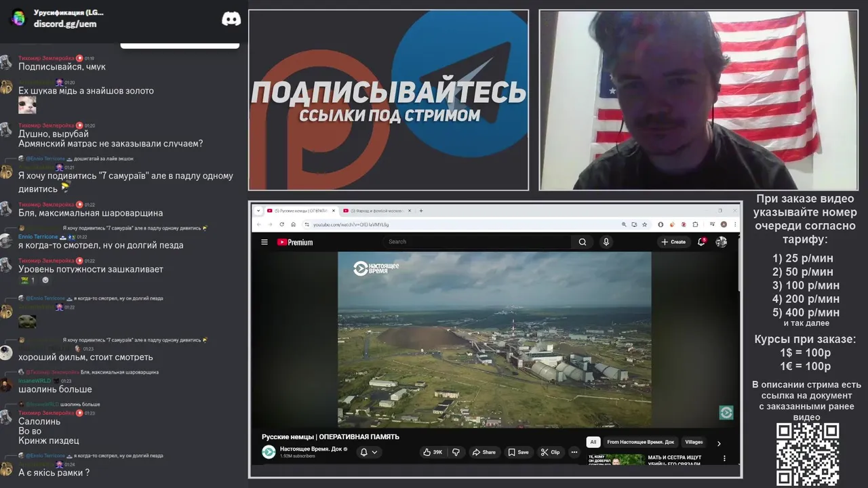
Task: Select From Настоящее Время. Док chip
Action: click(640, 442)
